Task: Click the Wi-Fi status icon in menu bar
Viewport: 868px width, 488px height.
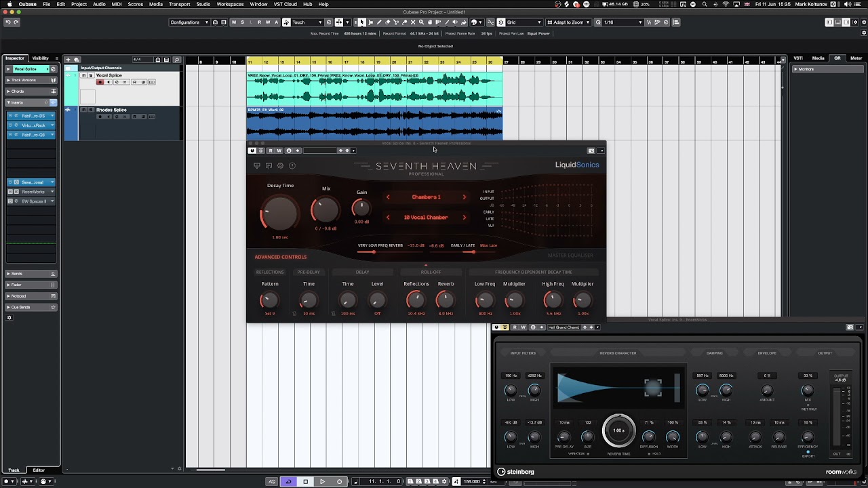Action: [x=726, y=4]
